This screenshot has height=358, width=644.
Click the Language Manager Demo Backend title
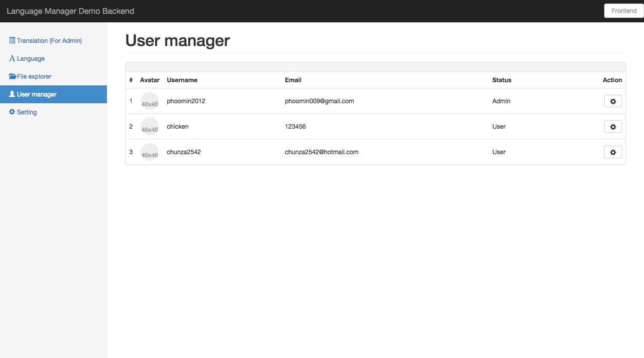(70, 11)
